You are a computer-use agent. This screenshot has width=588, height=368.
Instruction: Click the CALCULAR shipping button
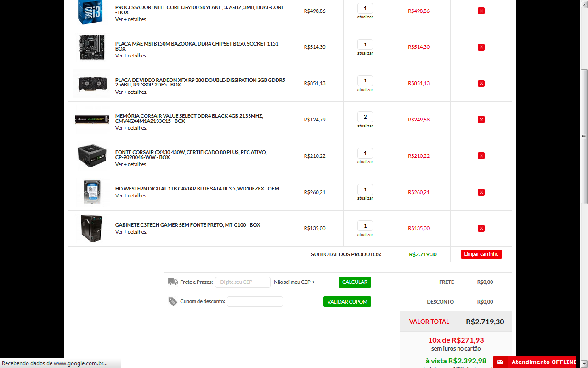355,282
